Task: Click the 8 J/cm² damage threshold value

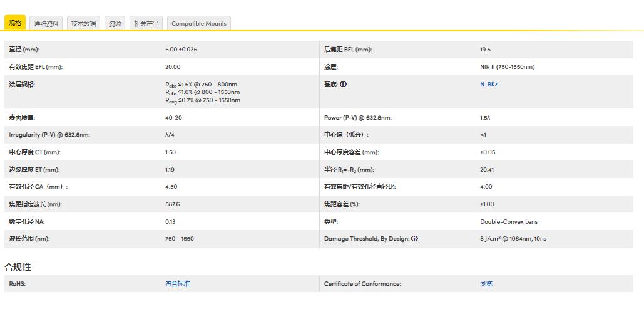Action: [x=513, y=239]
